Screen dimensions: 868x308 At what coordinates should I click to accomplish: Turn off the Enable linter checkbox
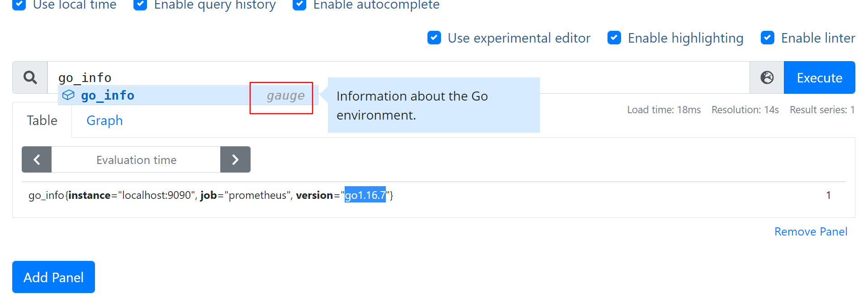768,38
